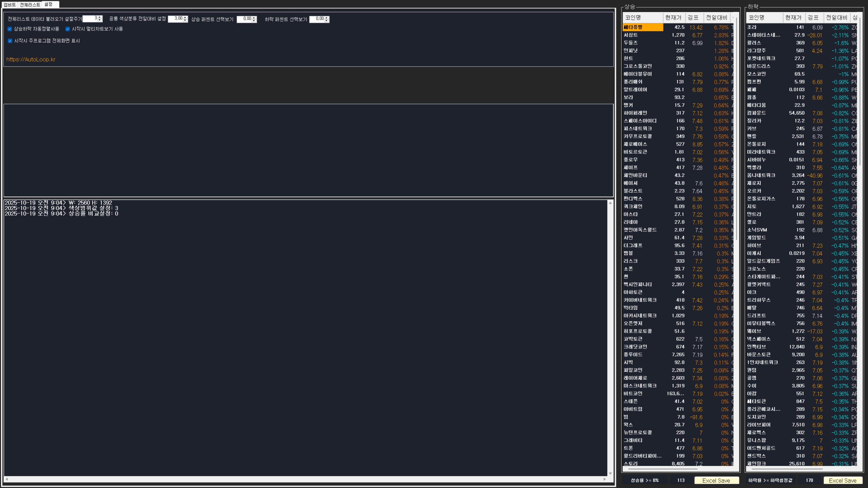Screen dimensions: 868x488
Task: Select 비트코인 row in 상승 list
Action: tap(633, 393)
